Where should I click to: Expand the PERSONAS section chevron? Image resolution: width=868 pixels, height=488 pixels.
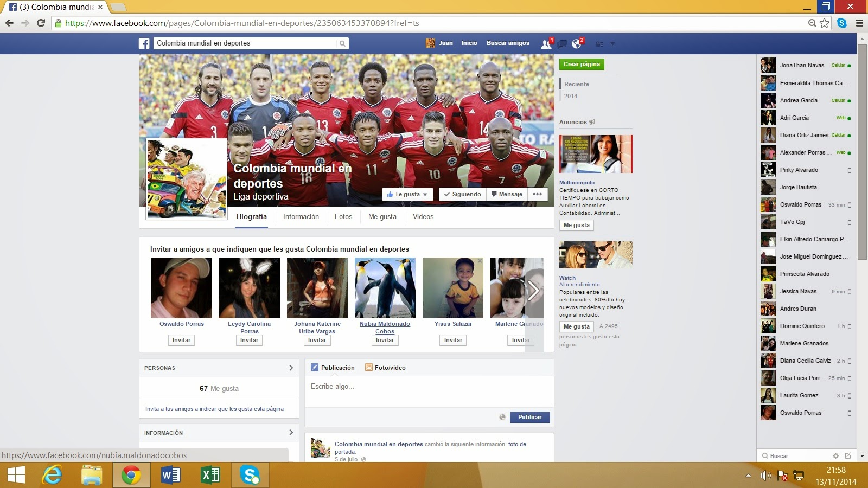[x=292, y=368]
